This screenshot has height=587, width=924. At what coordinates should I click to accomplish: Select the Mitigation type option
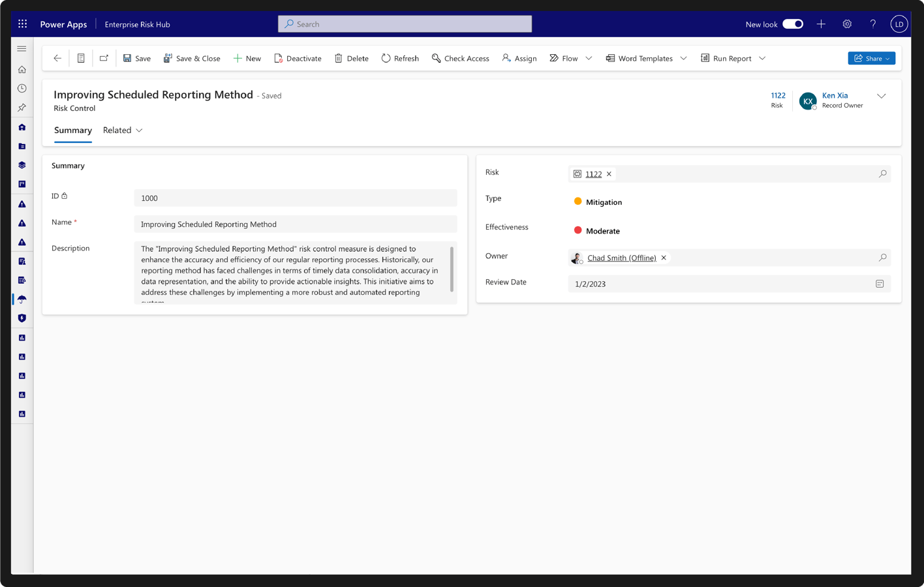click(x=598, y=202)
